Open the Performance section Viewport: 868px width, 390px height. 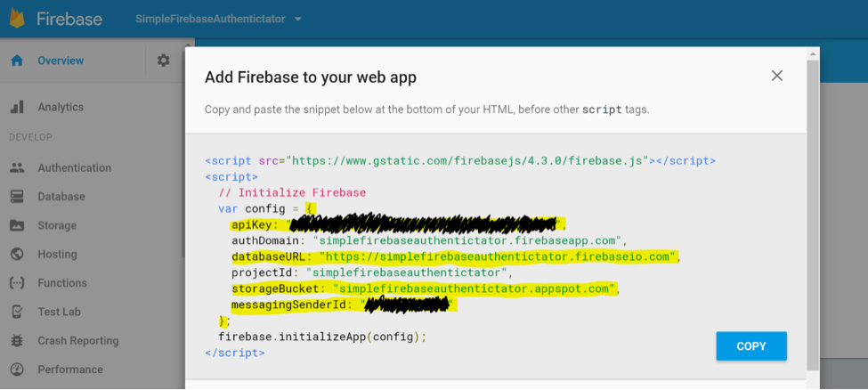(x=69, y=370)
